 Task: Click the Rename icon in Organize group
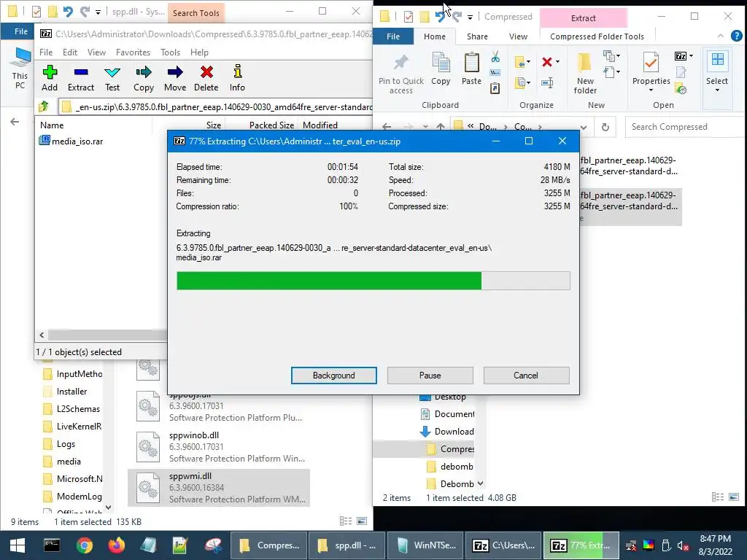click(547, 83)
